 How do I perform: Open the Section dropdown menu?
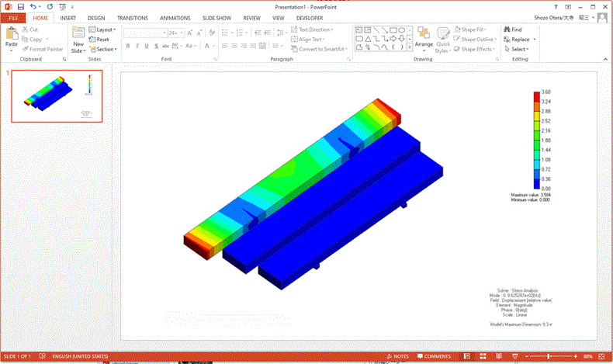click(104, 49)
